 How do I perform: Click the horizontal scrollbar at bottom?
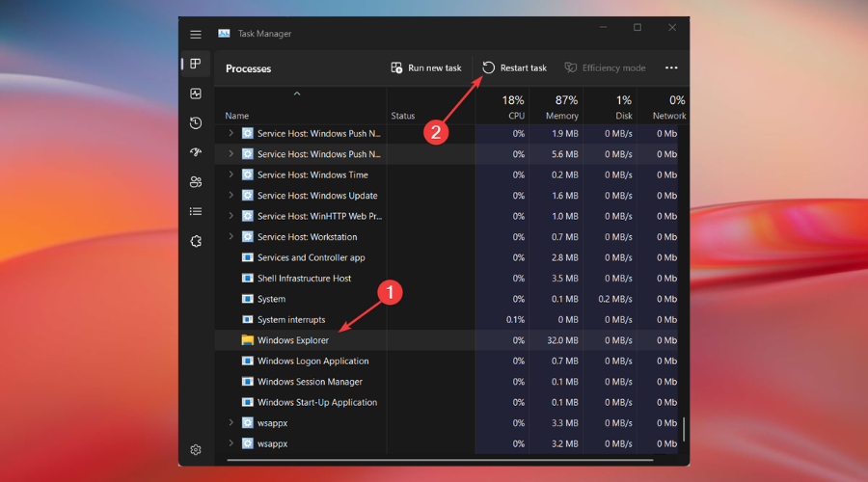pos(440,460)
